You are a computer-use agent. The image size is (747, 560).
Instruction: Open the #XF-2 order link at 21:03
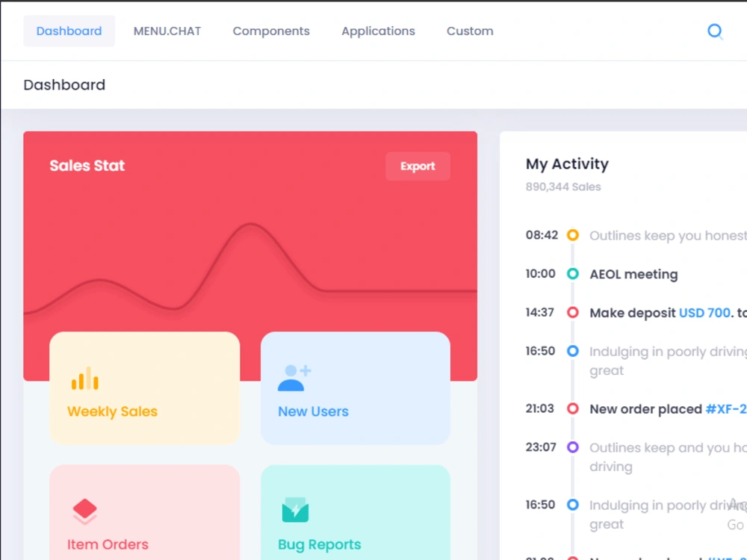click(x=726, y=409)
